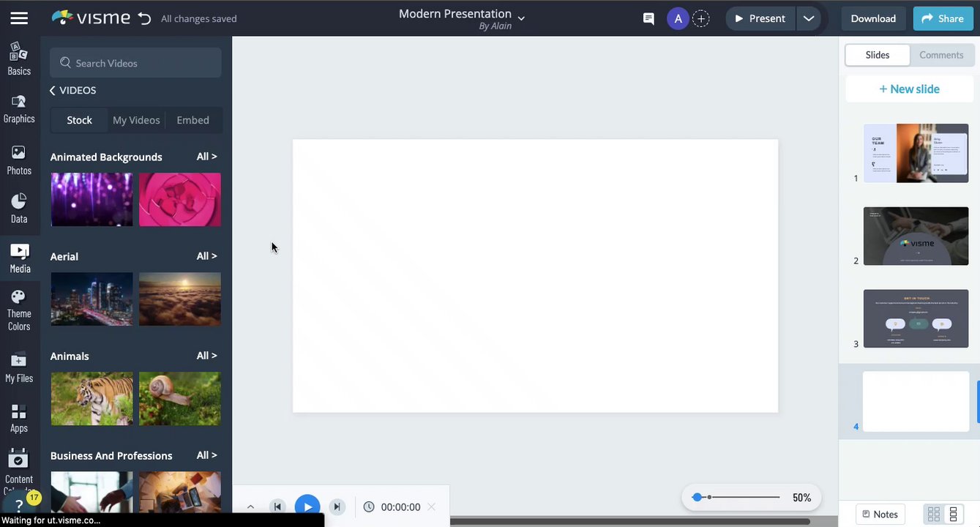Undo the last change

coord(144,18)
